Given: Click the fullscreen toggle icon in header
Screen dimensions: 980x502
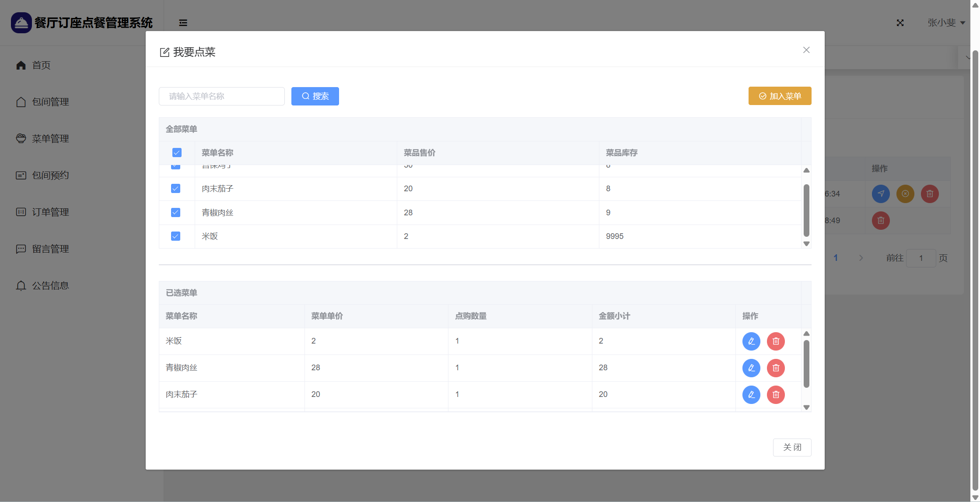Looking at the screenshot, I should tap(900, 23).
